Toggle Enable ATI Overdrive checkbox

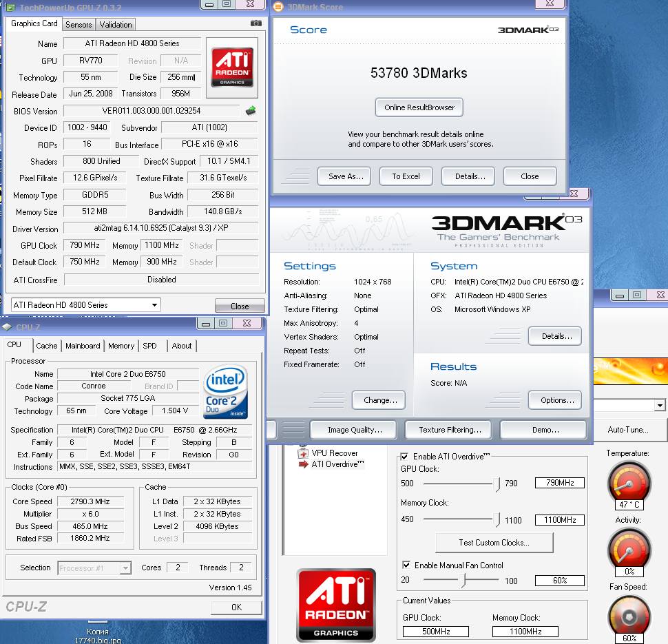pos(404,457)
